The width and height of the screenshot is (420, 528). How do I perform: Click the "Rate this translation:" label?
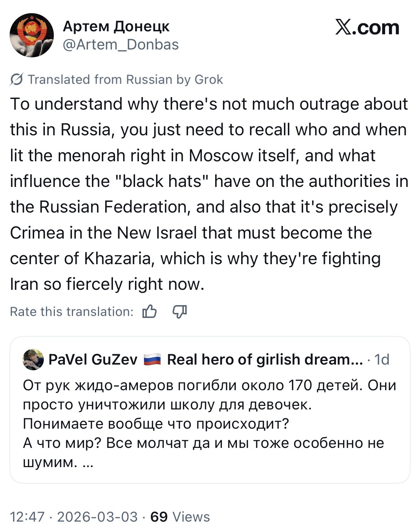coord(72,312)
